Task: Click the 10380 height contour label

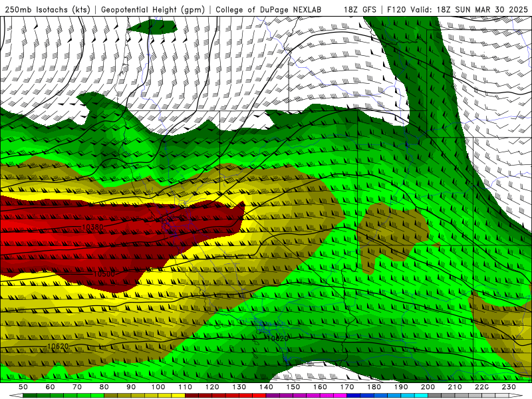Action: (x=92, y=227)
